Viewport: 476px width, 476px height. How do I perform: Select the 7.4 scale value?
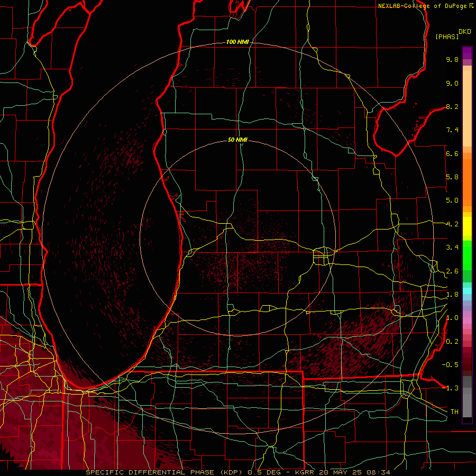[452, 130]
